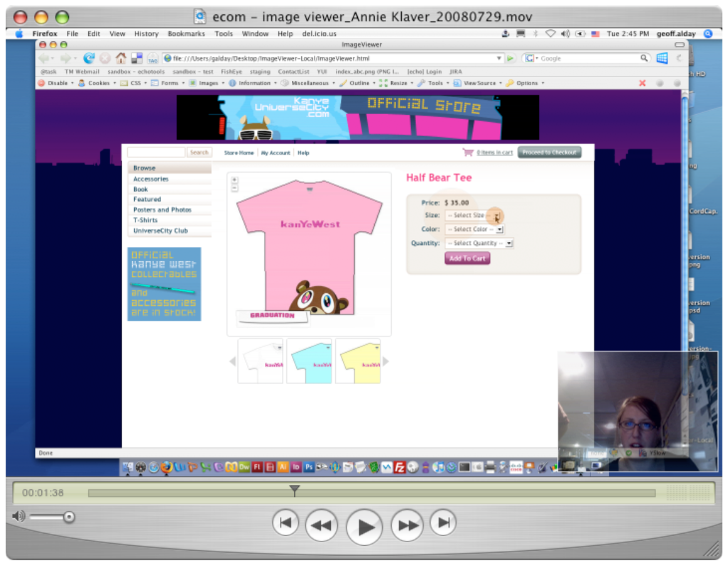The width and height of the screenshot is (728, 567).
Task: Open the search engine chooser dropdown
Action: 531,58
